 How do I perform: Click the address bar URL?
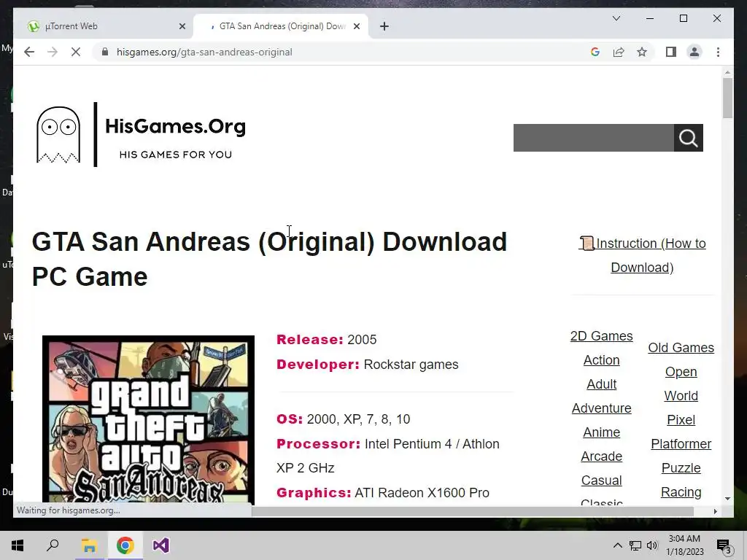point(204,52)
